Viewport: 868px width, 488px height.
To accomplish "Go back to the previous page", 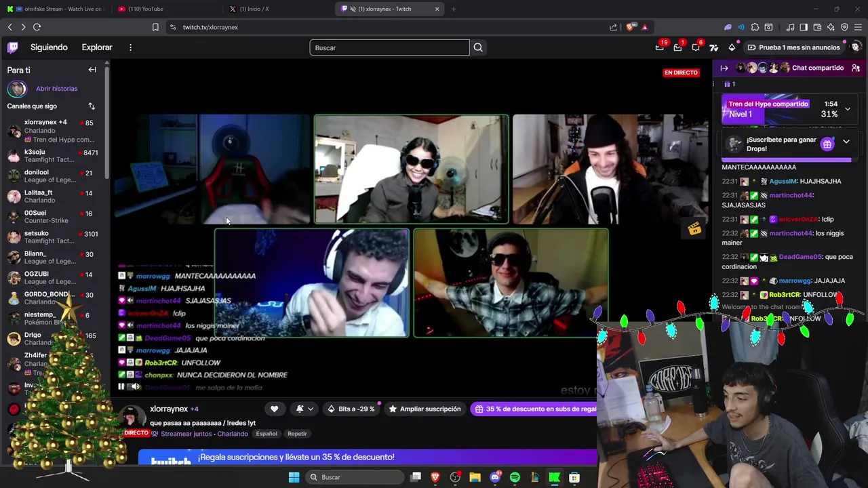I will pos(9,27).
